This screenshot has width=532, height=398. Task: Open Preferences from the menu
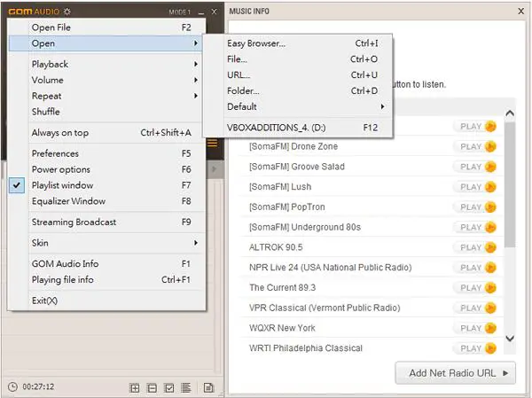pos(107,153)
